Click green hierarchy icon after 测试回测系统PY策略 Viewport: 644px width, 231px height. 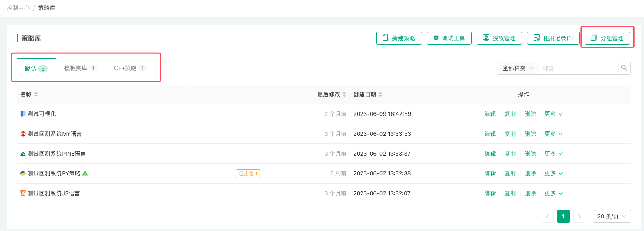pyautogui.click(x=85, y=173)
